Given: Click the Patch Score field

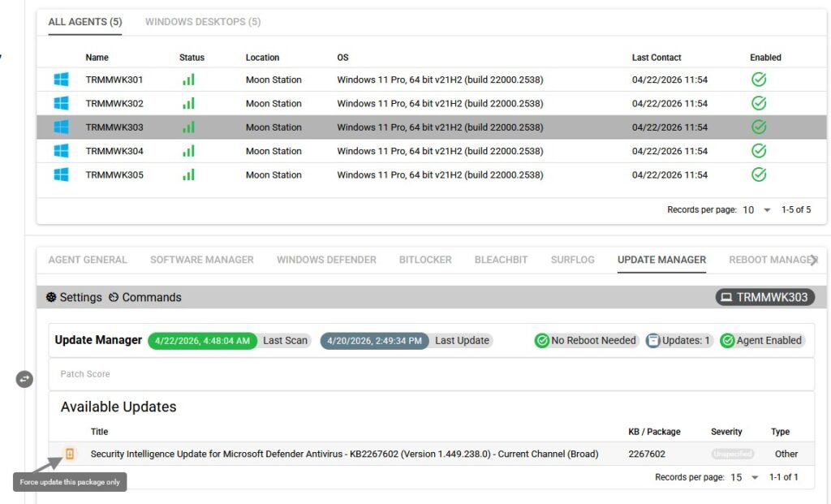Looking at the screenshot, I should point(432,374).
